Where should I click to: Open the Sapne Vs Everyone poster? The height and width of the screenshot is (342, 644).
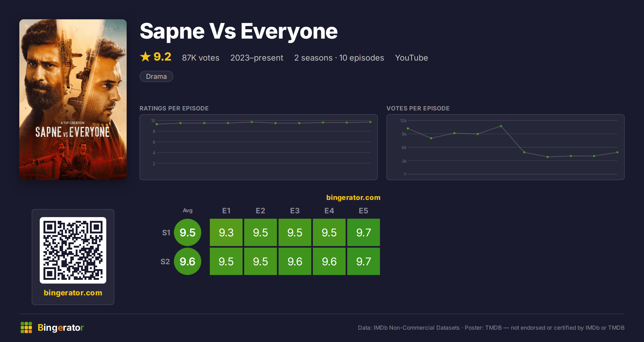(73, 100)
